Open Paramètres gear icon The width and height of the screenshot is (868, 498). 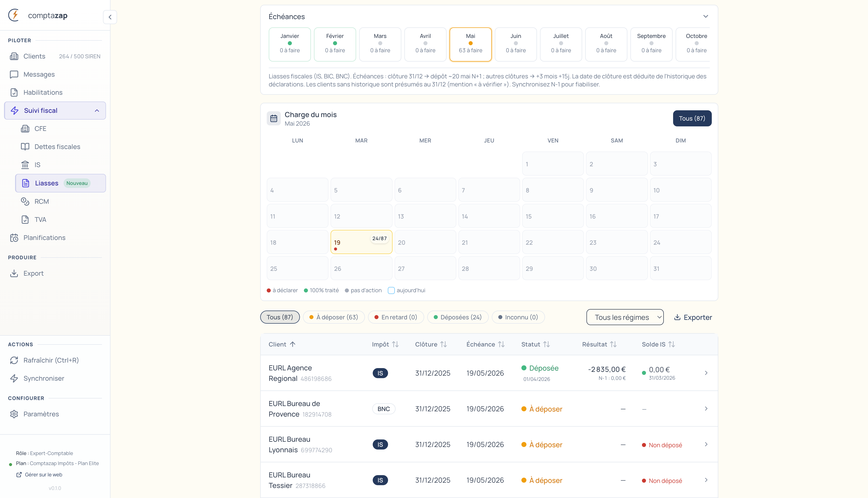click(x=14, y=414)
